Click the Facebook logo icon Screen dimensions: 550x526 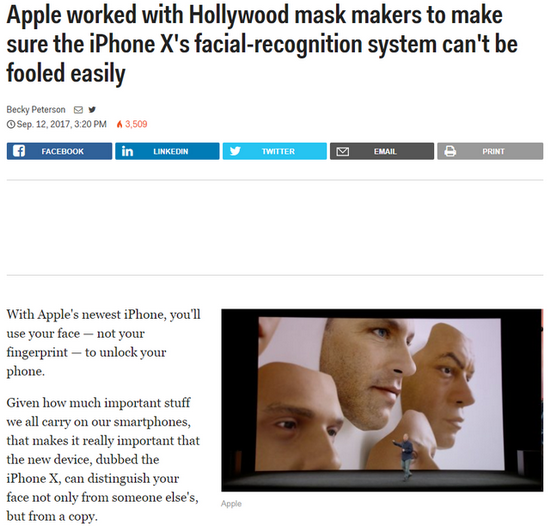(x=19, y=151)
